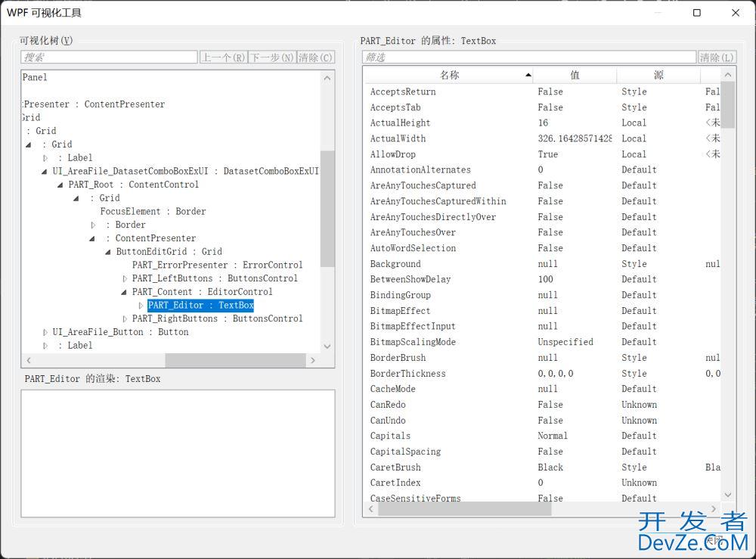Select the AutoWordSelection property name
756x559 pixels.
(413, 248)
